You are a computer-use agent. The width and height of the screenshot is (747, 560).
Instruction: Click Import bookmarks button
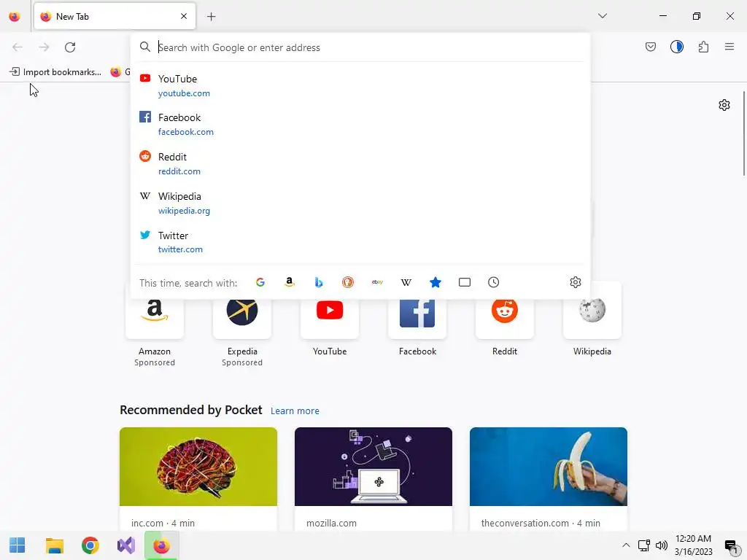(x=55, y=72)
